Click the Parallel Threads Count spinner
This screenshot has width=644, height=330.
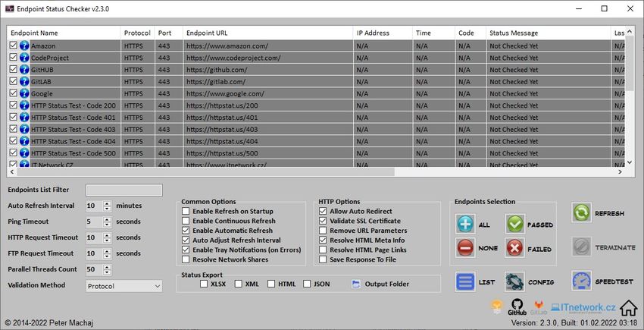pyautogui.click(x=107, y=269)
